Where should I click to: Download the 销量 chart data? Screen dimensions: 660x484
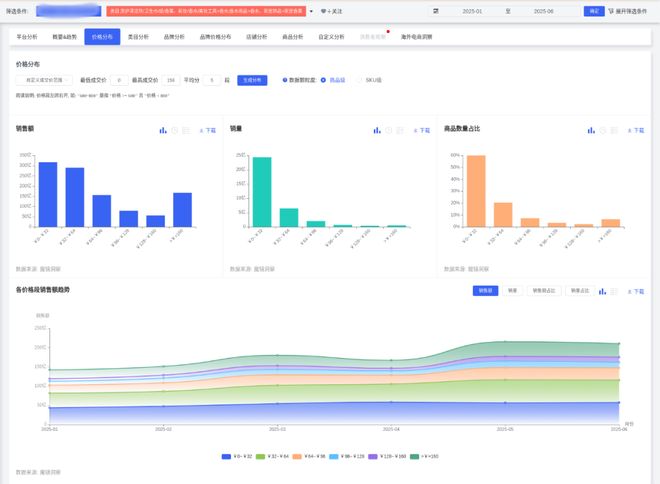pyautogui.click(x=422, y=130)
